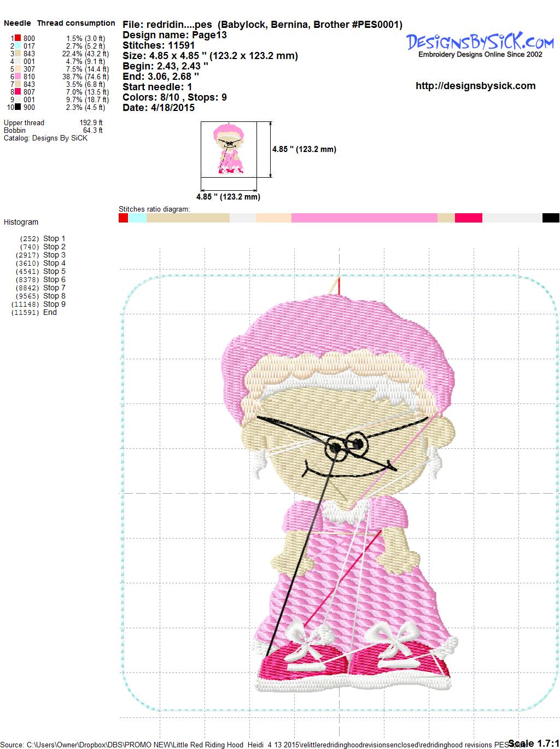Viewport: 560px width, 749px height.
Task: Click the Thread consumption column header
Action: [76, 23]
